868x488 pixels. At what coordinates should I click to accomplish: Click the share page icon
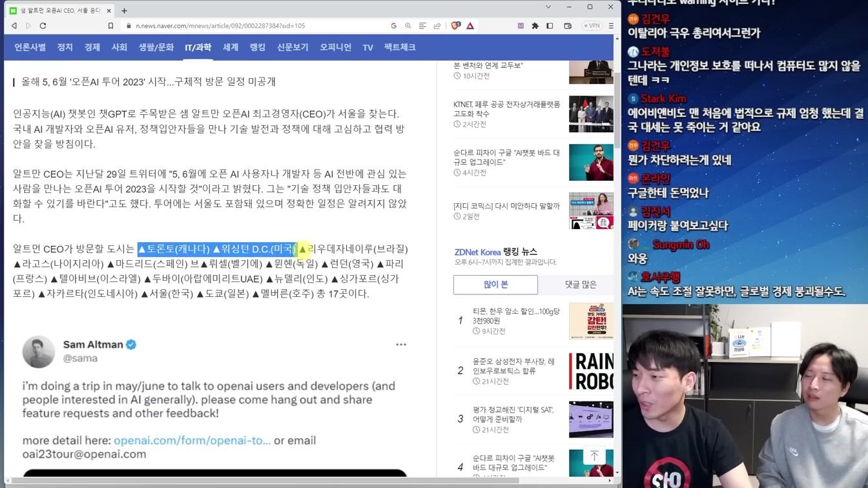[437, 26]
